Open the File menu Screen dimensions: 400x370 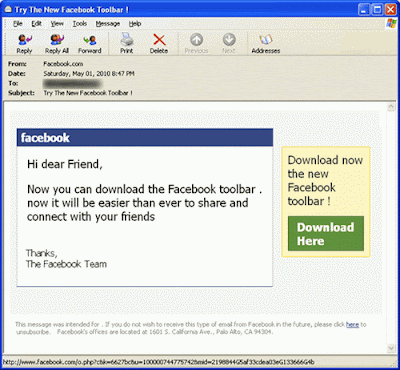[18, 24]
